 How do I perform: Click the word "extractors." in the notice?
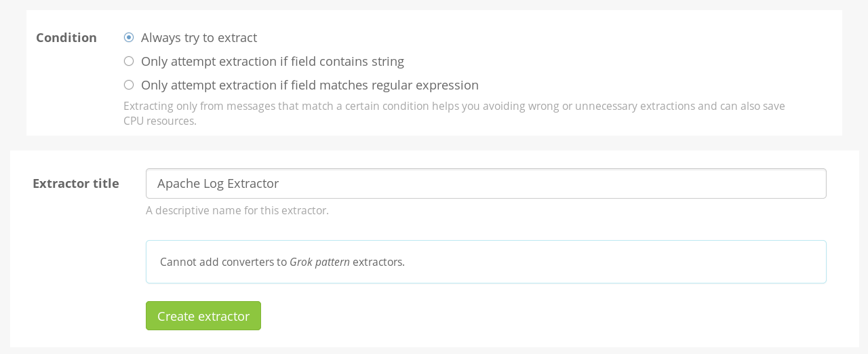(378, 262)
